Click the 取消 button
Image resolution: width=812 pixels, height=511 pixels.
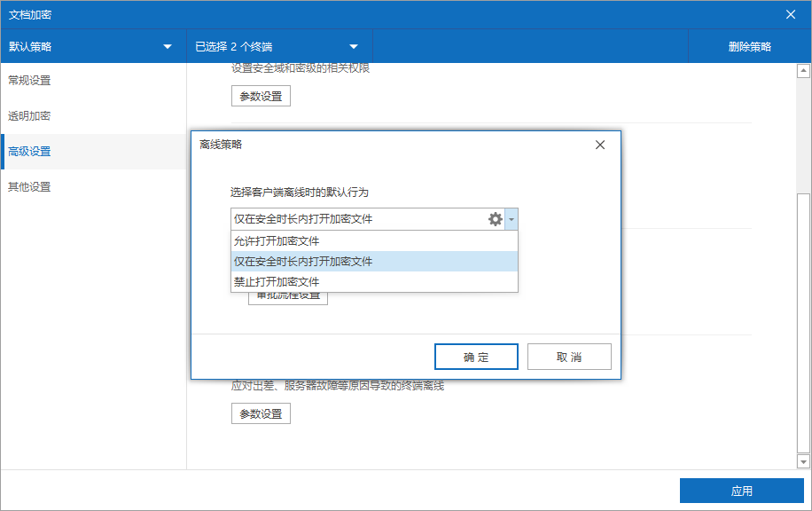click(x=569, y=357)
